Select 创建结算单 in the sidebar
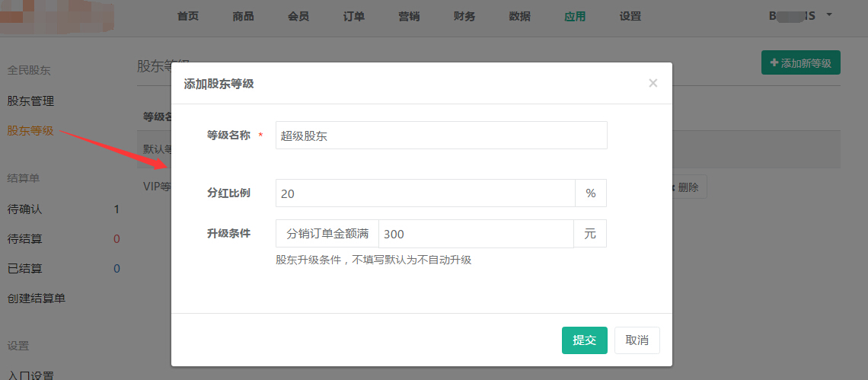 tap(36, 299)
